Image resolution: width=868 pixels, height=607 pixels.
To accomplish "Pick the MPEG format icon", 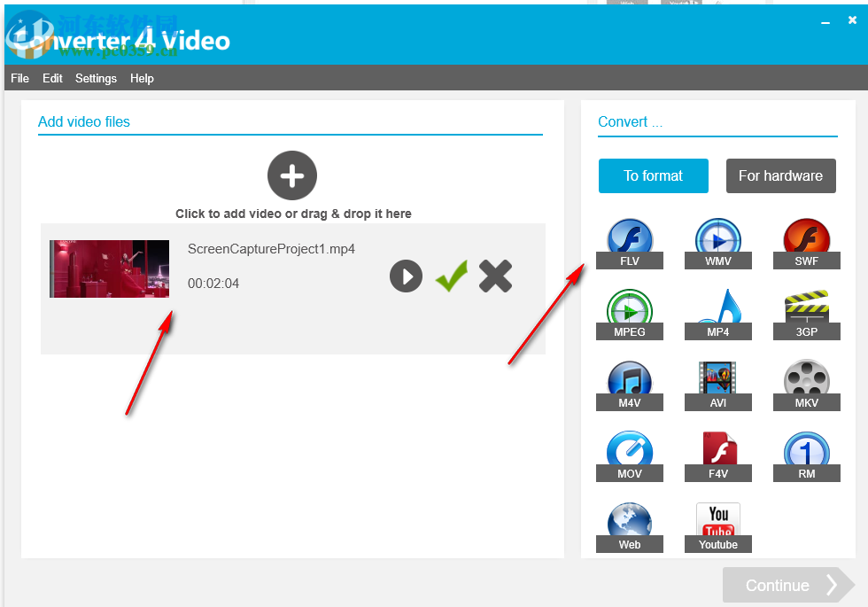I will click(630, 310).
